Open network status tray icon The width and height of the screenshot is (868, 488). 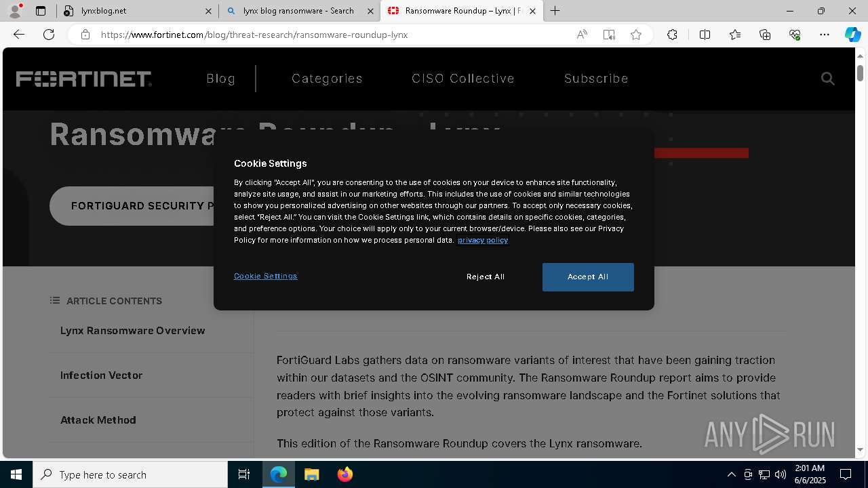pos(764,474)
